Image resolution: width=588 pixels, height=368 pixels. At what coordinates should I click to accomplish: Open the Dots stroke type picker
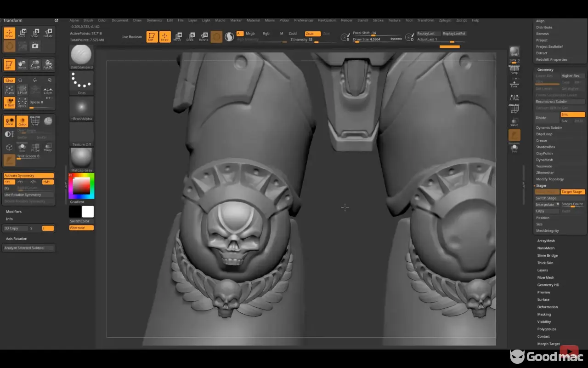(x=81, y=82)
